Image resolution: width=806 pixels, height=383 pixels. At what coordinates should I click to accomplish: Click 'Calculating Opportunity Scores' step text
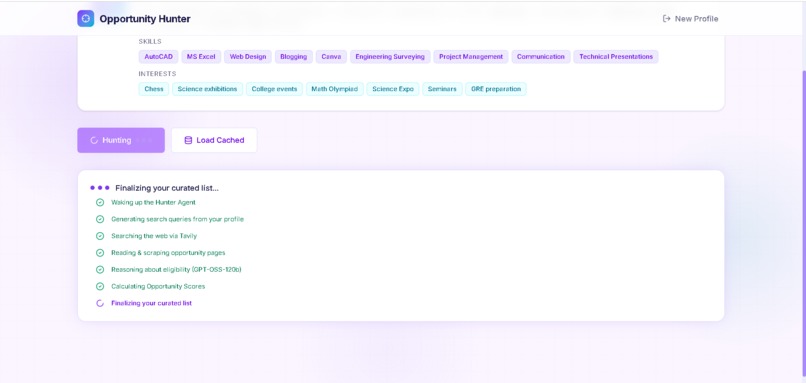pos(158,286)
